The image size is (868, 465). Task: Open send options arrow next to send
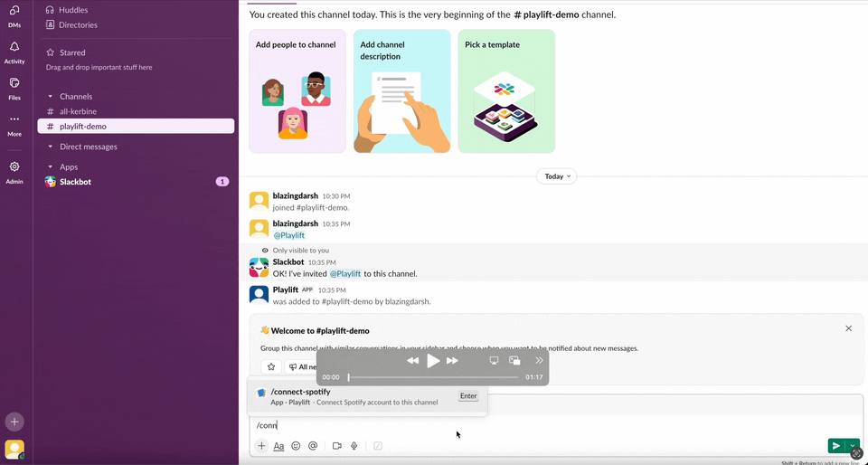point(852,446)
